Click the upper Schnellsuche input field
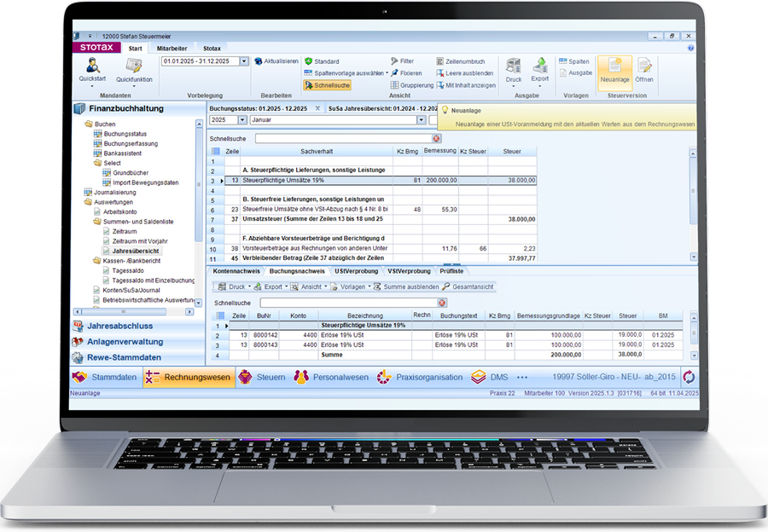This screenshot has height=532, width=768. click(x=343, y=138)
